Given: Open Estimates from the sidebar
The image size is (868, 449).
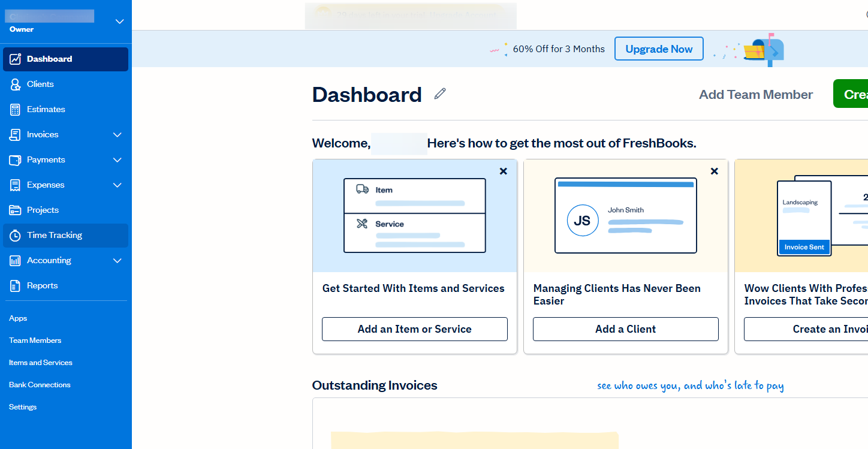Looking at the screenshot, I should pos(66,109).
